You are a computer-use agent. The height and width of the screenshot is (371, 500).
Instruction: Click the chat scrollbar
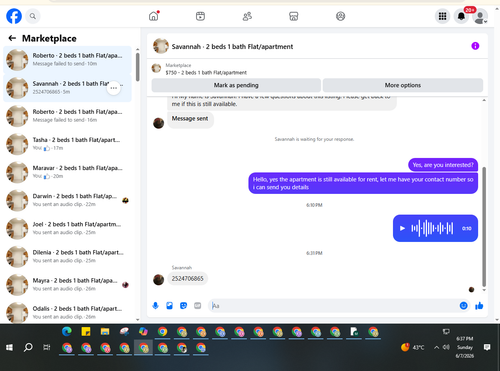click(484, 227)
